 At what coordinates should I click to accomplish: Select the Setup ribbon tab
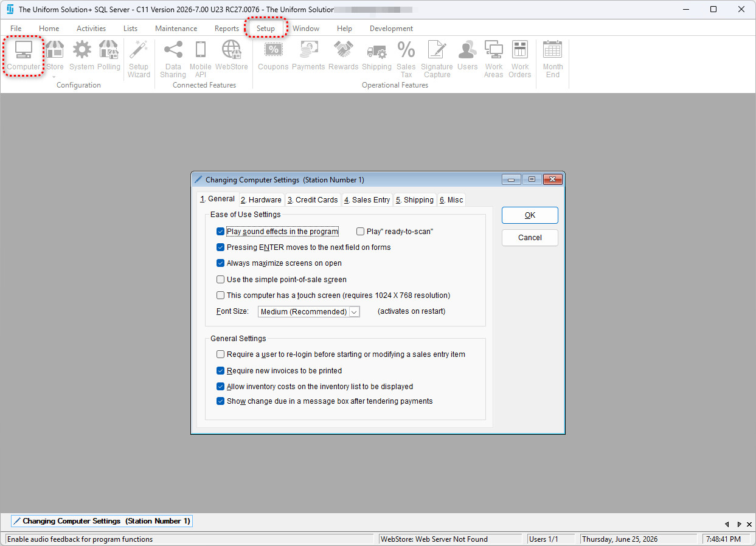pyautogui.click(x=266, y=29)
